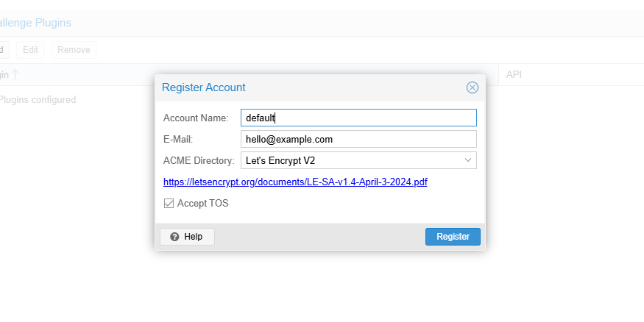The width and height of the screenshot is (644, 322).
Task: Click the Account Name input field
Action: point(358,118)
